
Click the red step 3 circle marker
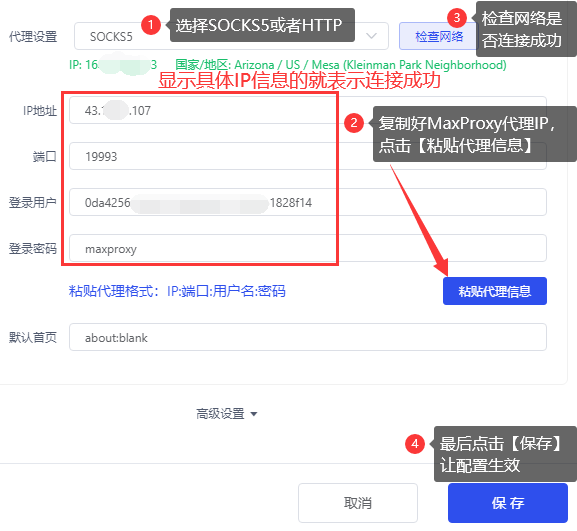(x=457, y=18)
